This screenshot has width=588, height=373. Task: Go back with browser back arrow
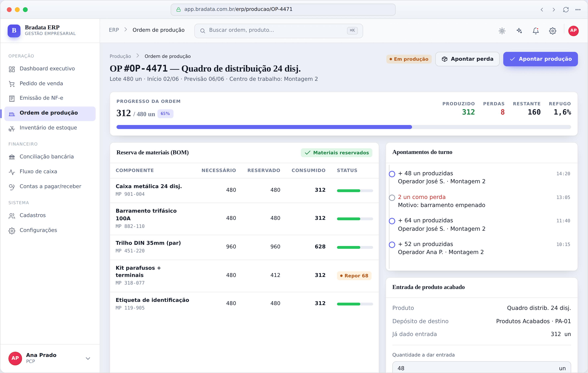point(542,9)
